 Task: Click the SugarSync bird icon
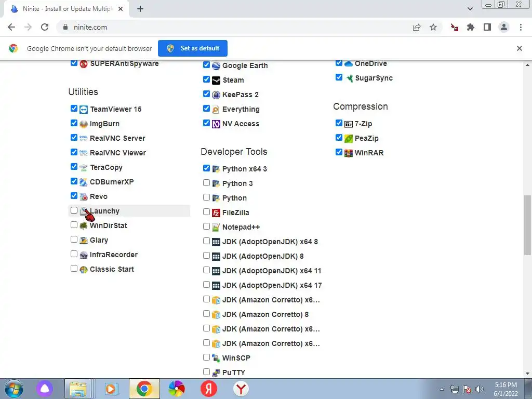(349, 78)
